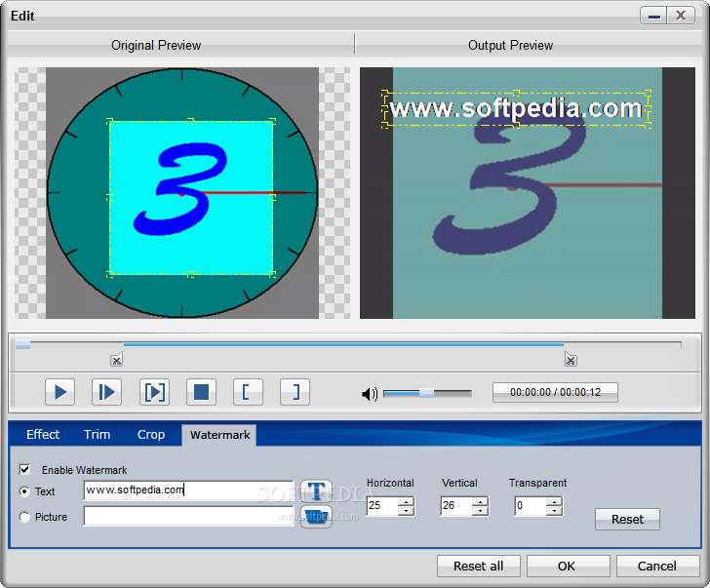Increase the Horizontal value with up arrow
710x588 pixels.
(406, 501)
